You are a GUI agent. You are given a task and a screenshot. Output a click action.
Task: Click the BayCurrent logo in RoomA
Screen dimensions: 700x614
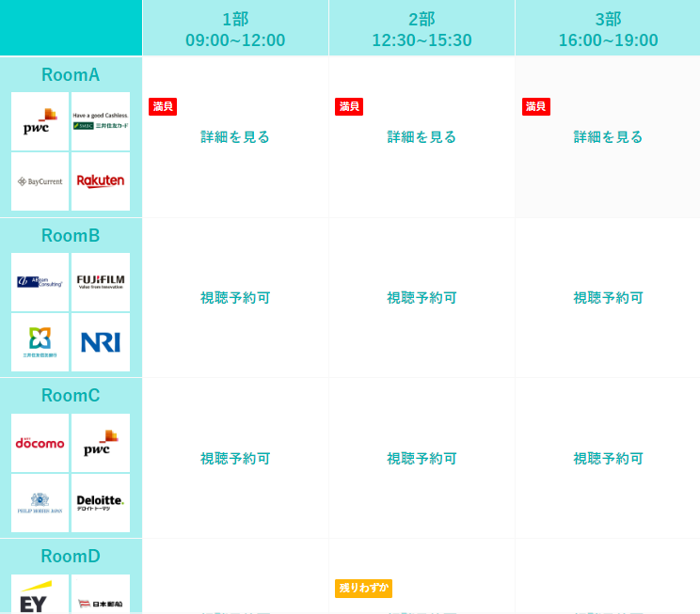[x=40, y=181]
